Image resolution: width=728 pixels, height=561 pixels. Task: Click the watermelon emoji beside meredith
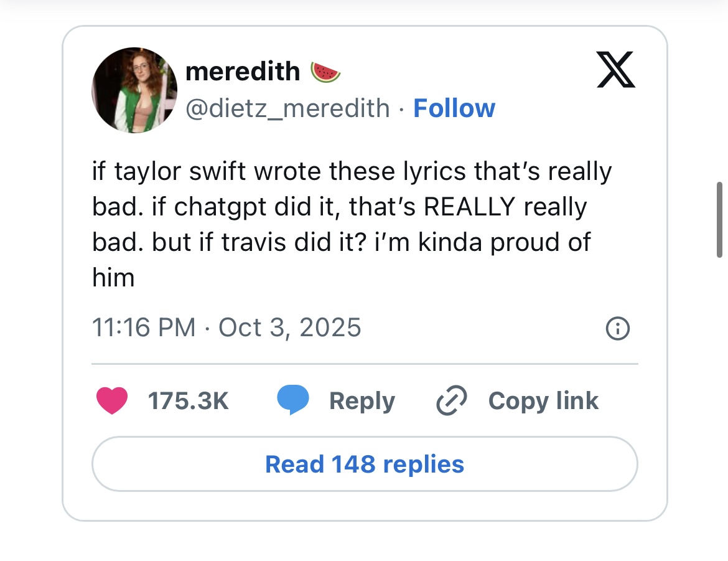click(x=325, y=72)
